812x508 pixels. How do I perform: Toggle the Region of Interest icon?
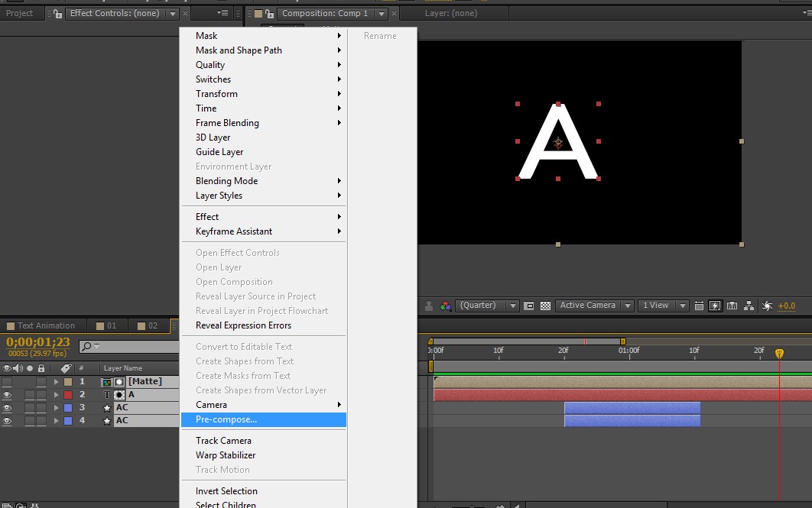click(529, 306)
